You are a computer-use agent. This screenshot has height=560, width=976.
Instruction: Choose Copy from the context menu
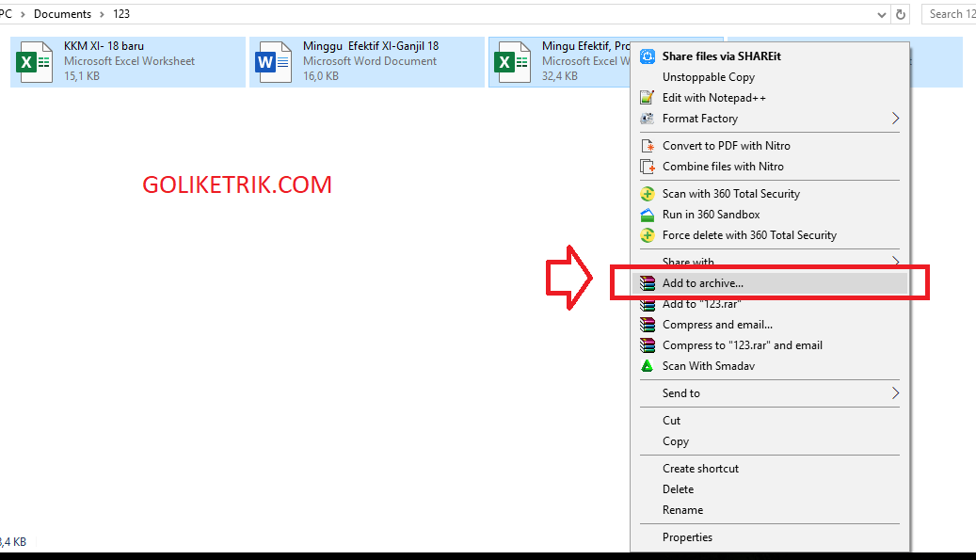click(x=769, y=441)
